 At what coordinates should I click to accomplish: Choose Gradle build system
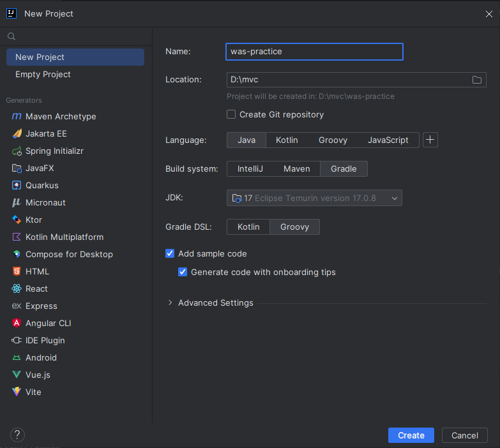coord(344,169)
